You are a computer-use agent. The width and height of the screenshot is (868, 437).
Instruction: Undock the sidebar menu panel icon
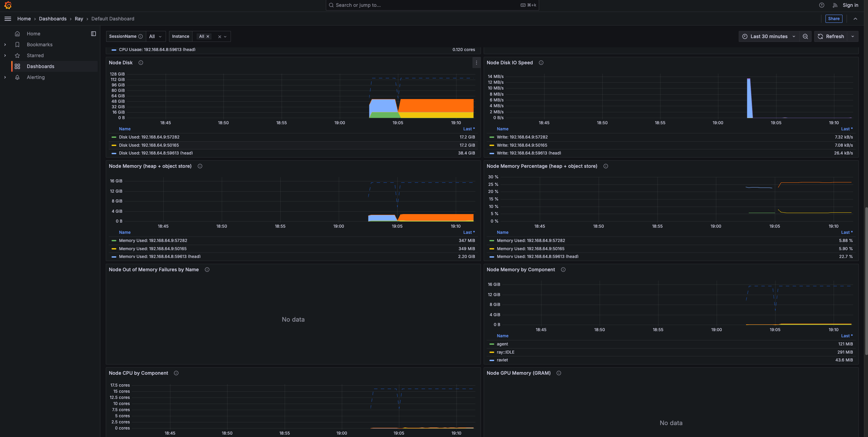pyautogui.click(x=94, y=34)
